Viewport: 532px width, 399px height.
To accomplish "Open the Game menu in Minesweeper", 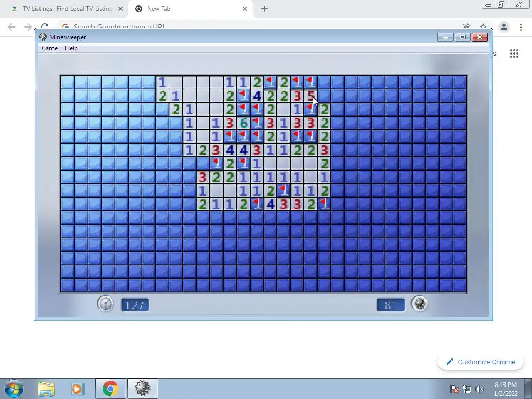I will click(x=49, y=48).
